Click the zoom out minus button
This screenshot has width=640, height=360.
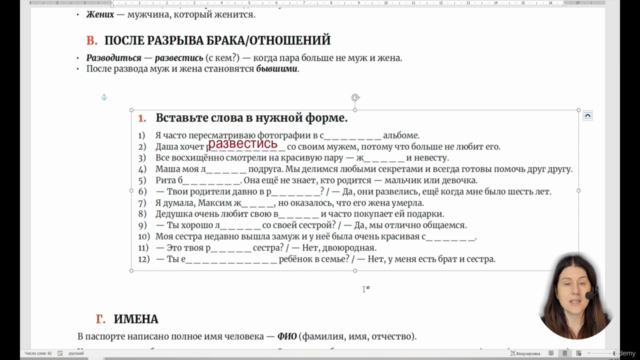click(x=589, y=353)
